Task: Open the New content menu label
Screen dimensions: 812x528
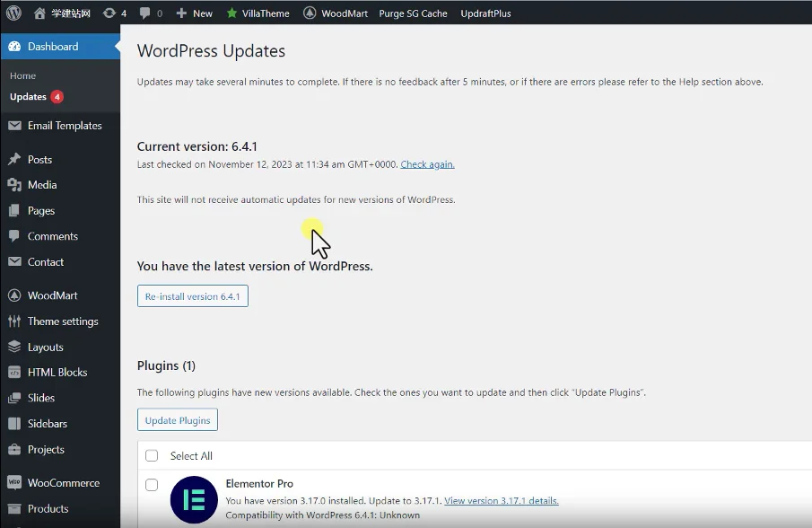Action: [x=203, y=13]
